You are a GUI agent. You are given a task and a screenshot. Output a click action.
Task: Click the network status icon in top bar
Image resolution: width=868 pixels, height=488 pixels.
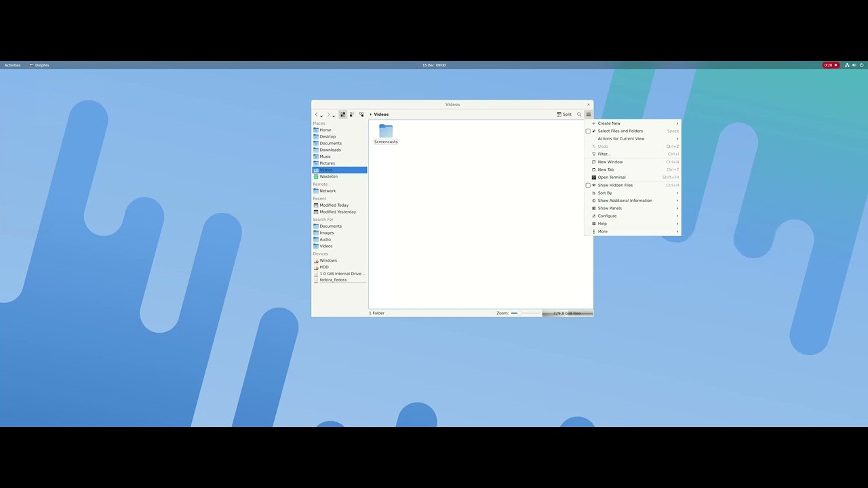tap(847, 65)
